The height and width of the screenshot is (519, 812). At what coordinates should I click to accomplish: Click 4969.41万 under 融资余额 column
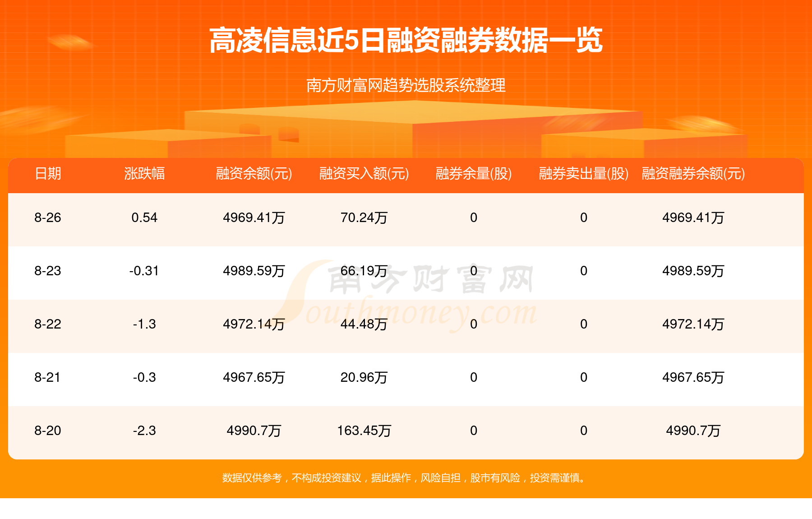coord(254,218)
